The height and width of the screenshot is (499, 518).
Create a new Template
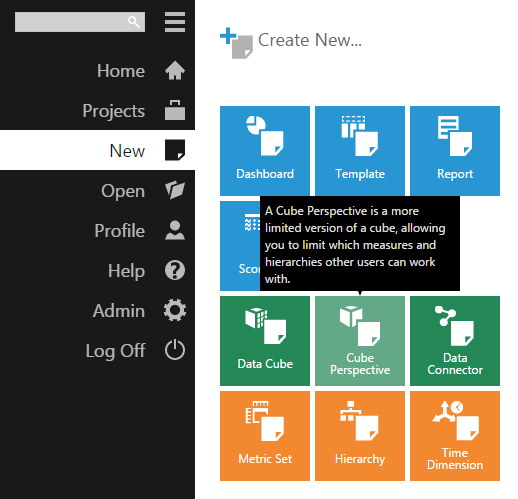(x=360, y=151)
